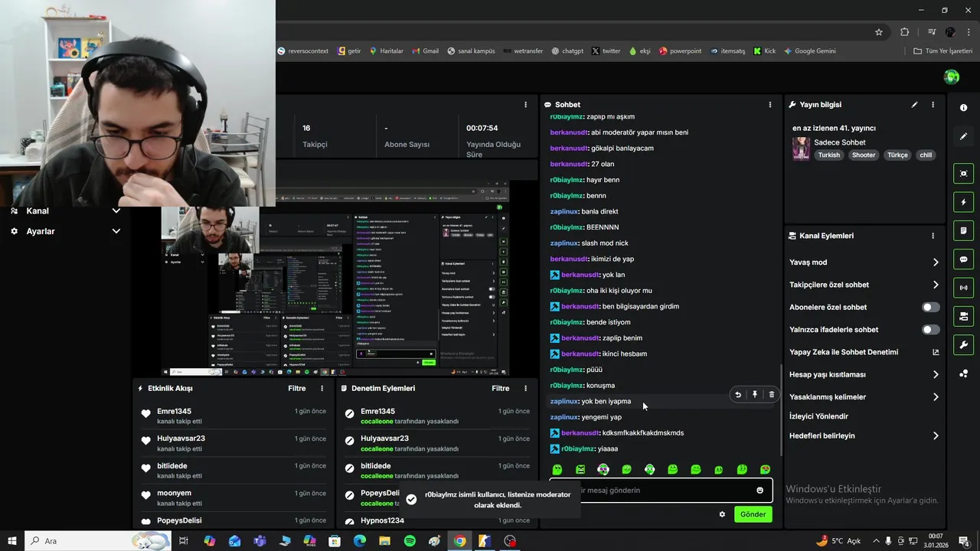980x551 pixels.
Task: Toggle the chat bubble widget icon in sidebar
Action: 963,259
